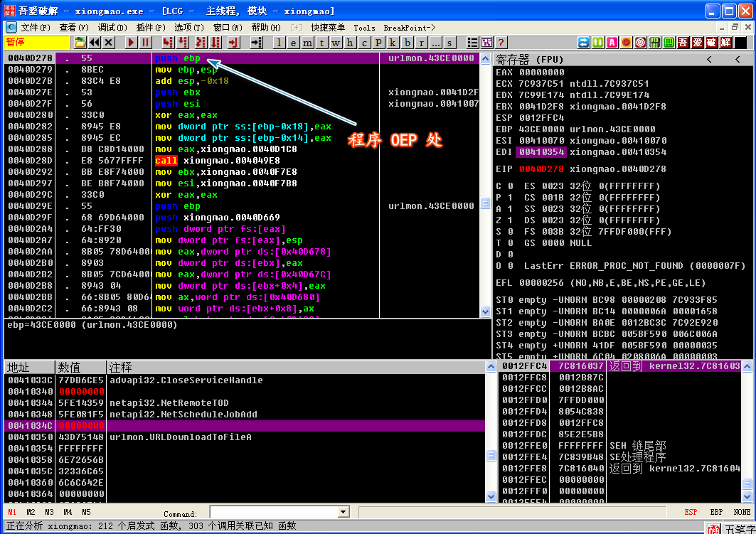Click the dump pane scroll up arrow
The image size is (756, 534).
(491, 367)
